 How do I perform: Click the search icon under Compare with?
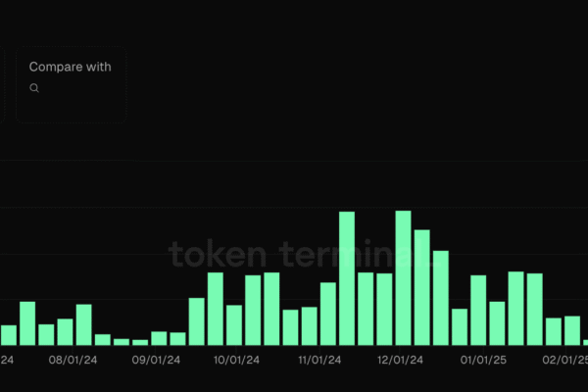(x=34, y=88)
